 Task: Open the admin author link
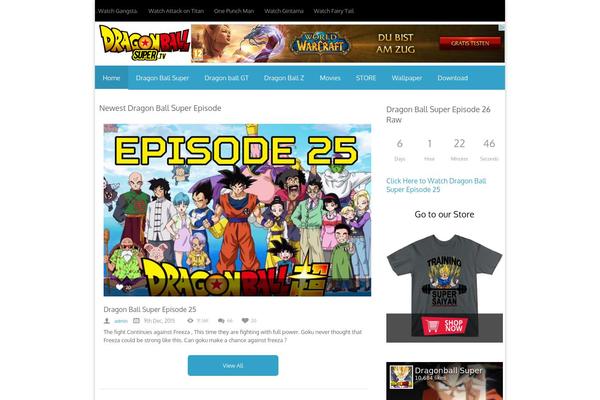coord(121,321)
